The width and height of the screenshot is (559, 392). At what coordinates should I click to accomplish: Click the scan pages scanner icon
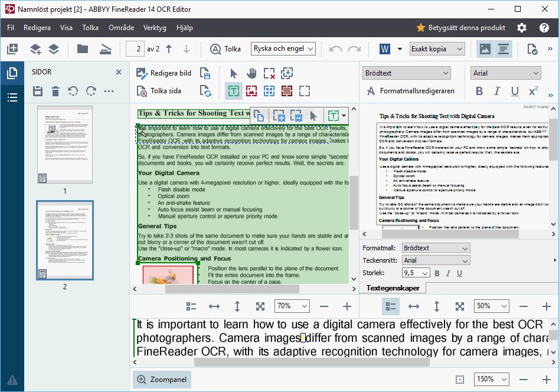(106, 49)
